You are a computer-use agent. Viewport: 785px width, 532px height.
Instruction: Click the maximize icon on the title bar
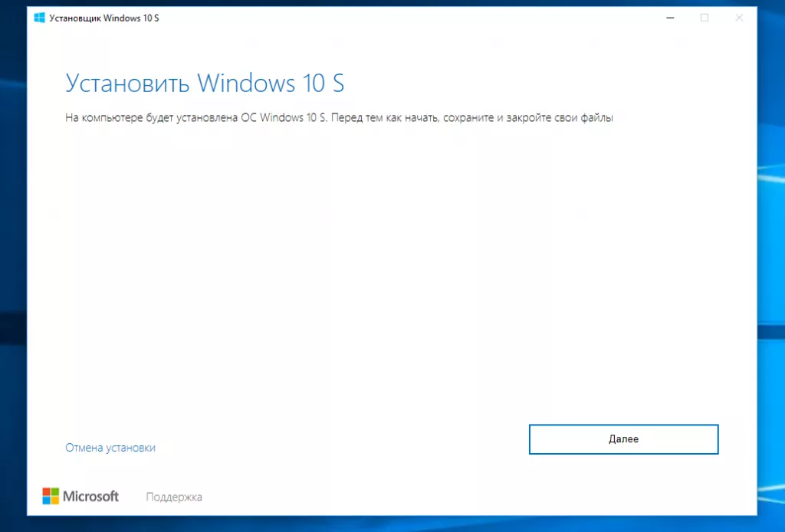705,17
